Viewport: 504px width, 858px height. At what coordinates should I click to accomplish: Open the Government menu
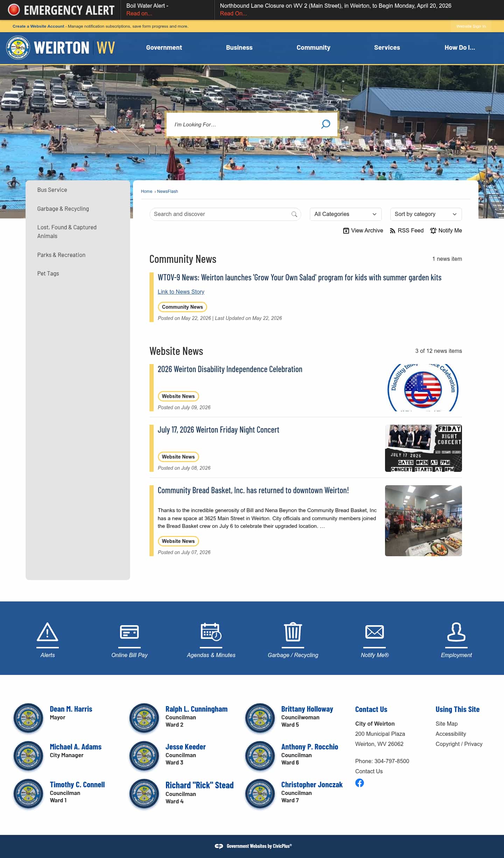[x=164, y=48]
